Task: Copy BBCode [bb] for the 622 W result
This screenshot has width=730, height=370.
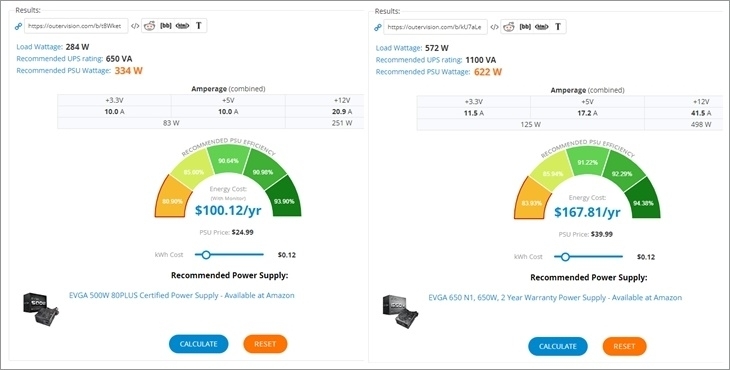Action: [525, 27]
